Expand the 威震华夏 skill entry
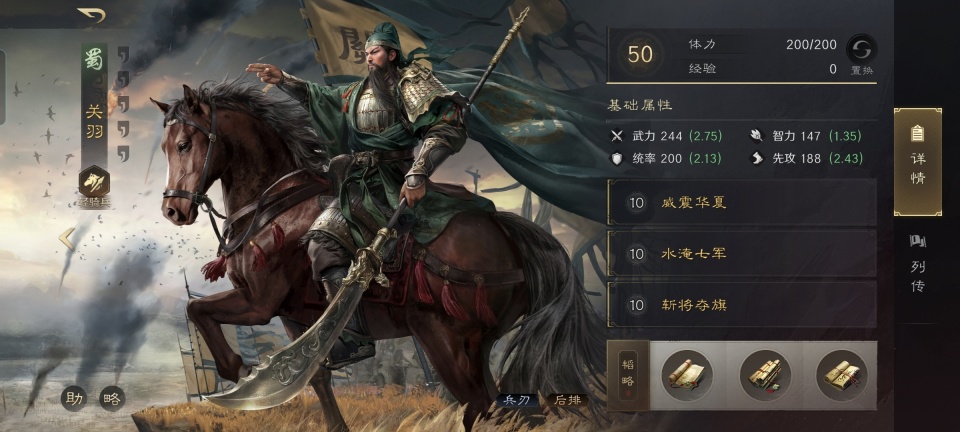Image resolution: width=960 pixels, height=432 pixels. tap(741, 203)
